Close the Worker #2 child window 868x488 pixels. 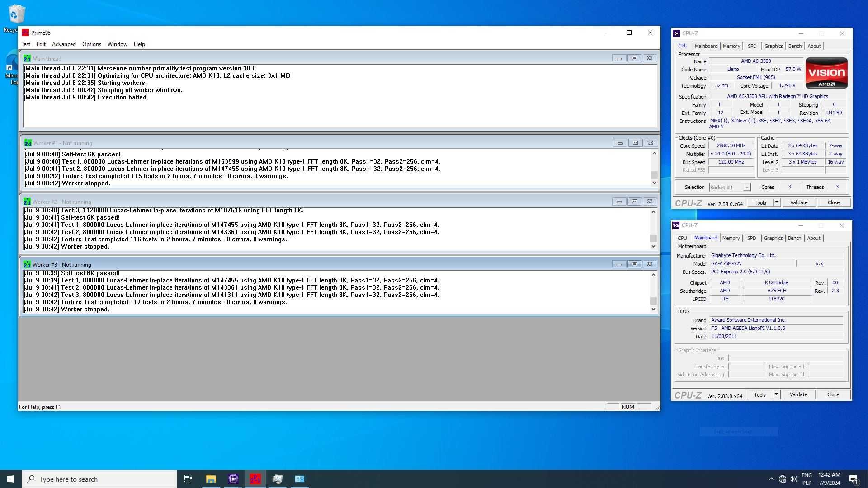(650, 202)
